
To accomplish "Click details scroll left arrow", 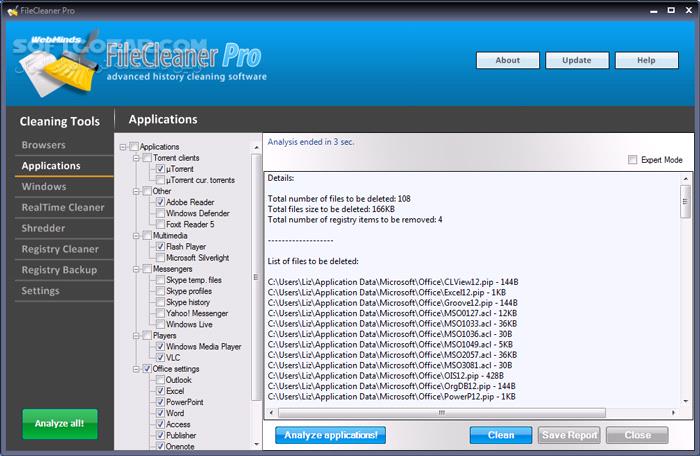I will tap(271, 413).
